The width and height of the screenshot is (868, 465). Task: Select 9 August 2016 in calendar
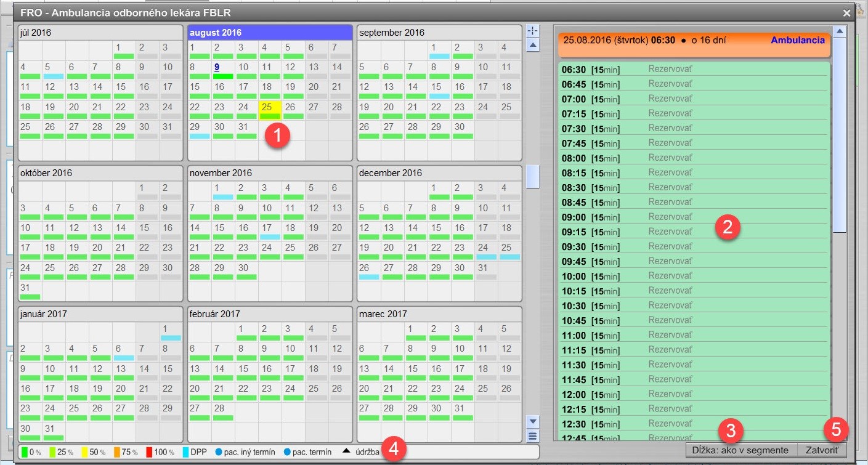click(x=217, y=67)
